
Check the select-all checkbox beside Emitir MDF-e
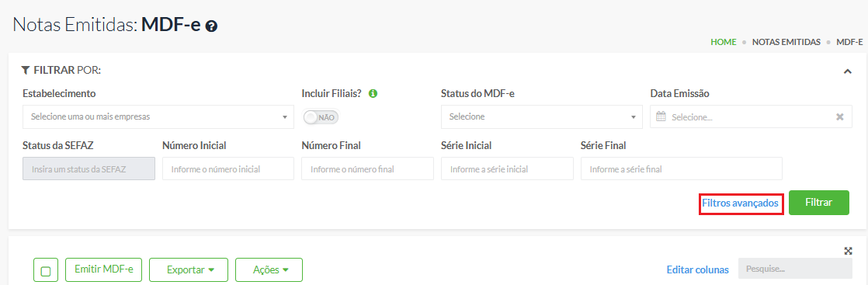pyautogui.click(x=46, y=270)
